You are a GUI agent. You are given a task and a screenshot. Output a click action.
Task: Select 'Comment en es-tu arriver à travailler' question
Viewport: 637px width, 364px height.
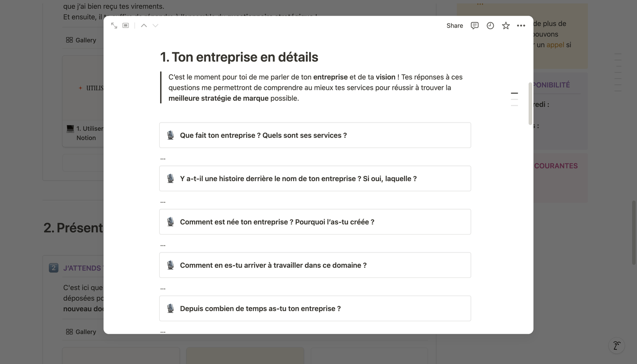click(273, 265)
